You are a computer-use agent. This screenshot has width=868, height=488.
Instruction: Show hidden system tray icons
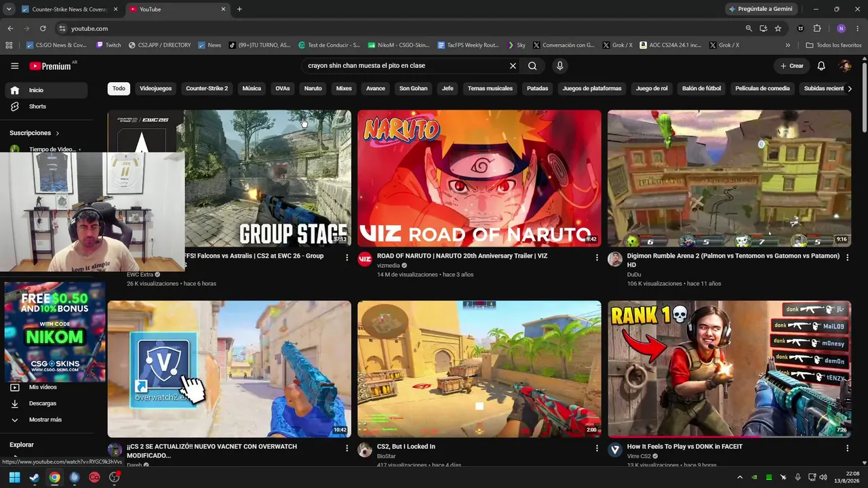[740, 478]
